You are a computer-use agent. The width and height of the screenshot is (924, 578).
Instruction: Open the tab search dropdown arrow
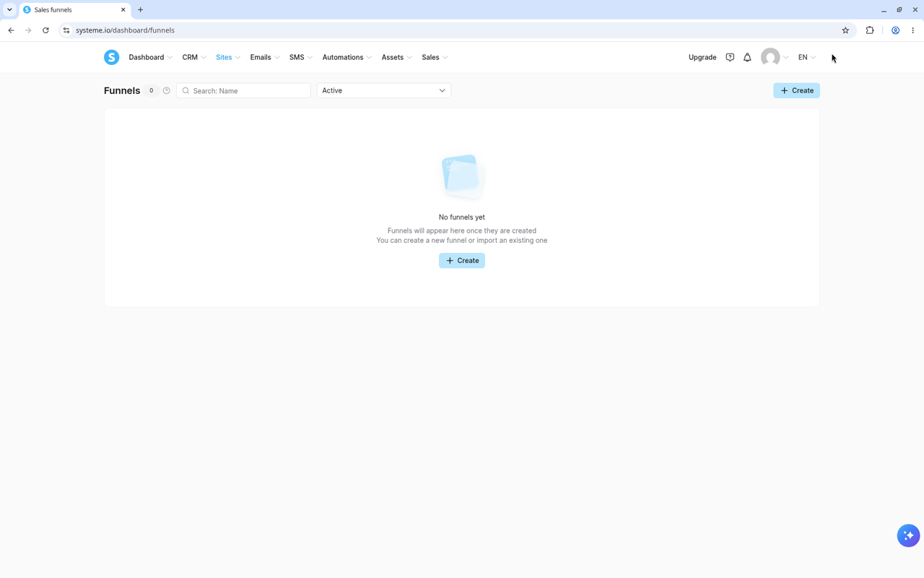tap(9, 10)
